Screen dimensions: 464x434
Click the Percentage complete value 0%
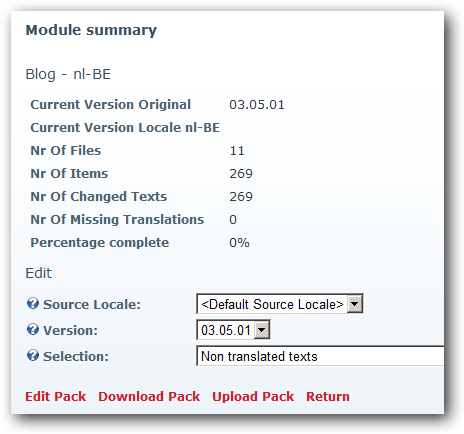(239, 243)
